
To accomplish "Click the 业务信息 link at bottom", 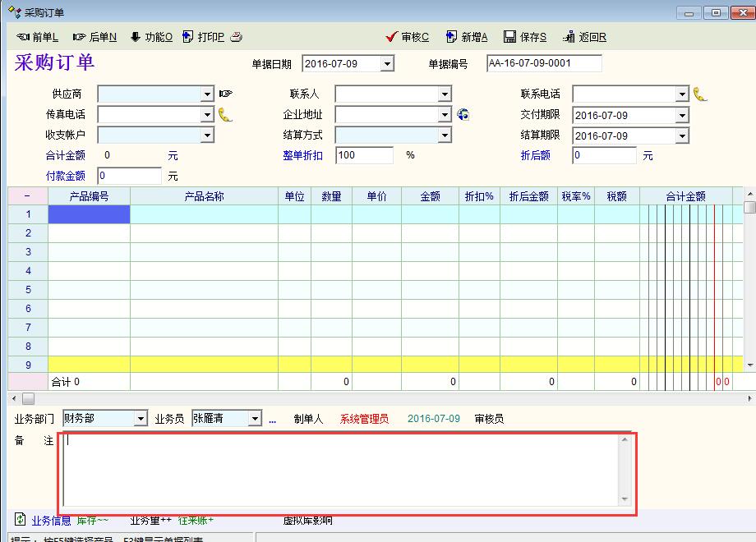I will pyautogui.click(x=50, y=520).
